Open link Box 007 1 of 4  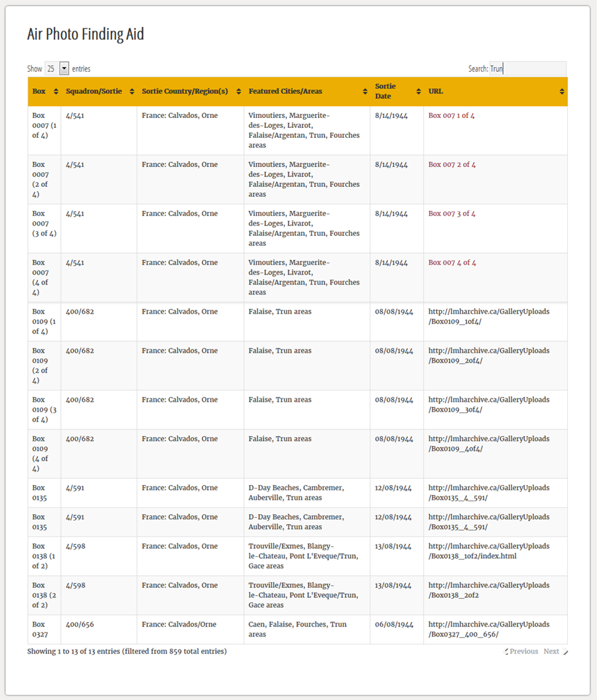click(x=451, y=115)
